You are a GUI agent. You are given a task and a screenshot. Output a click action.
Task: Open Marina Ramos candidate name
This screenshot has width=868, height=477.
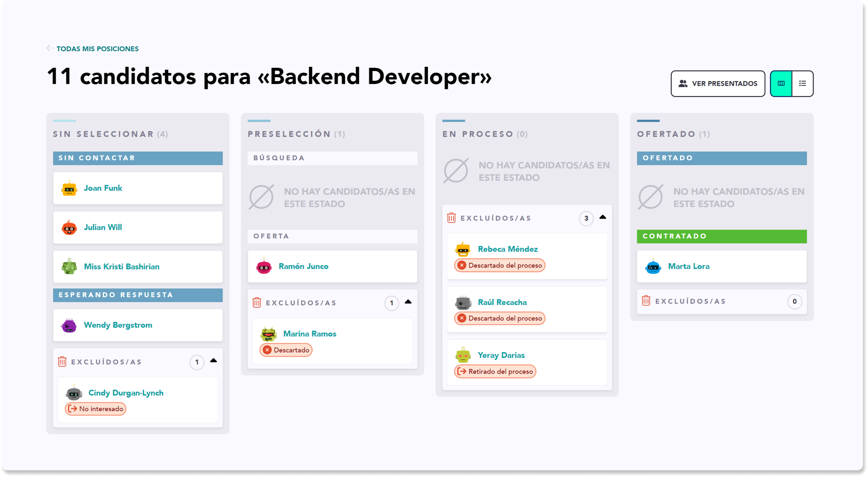pos(310,334)
